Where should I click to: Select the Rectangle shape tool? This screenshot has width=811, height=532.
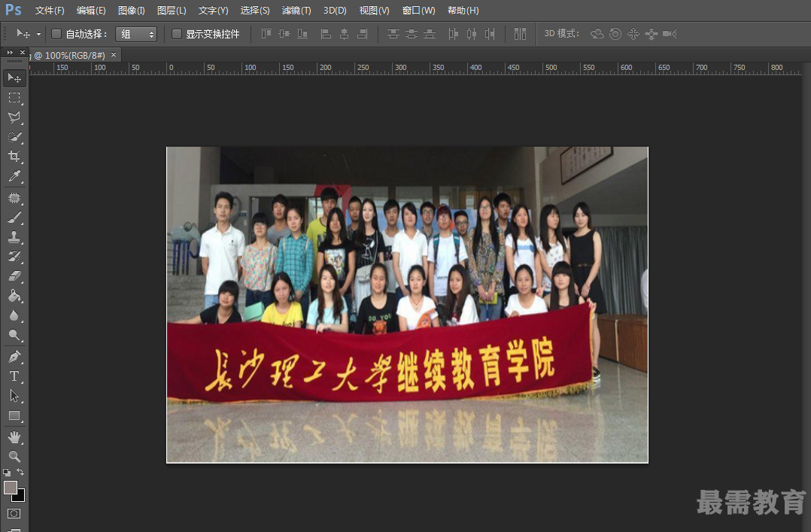tap(14, 416)
